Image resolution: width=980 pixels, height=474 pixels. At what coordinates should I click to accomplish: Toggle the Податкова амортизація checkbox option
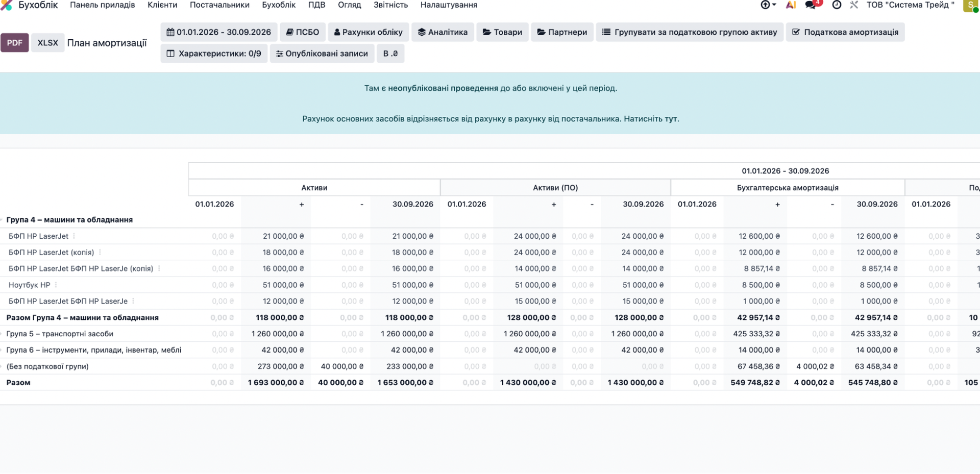click(x=845, y=32)
